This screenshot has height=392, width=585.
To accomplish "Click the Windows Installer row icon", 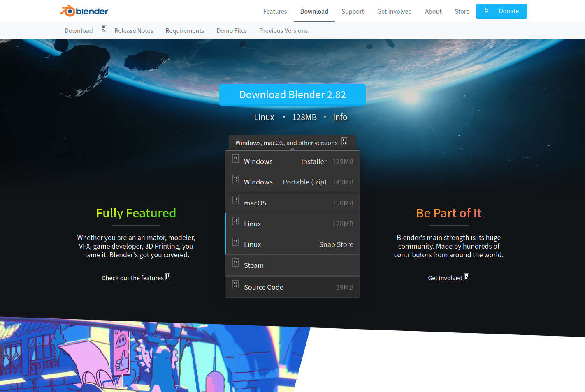I will pyautogui.click(x=236, y=159).
